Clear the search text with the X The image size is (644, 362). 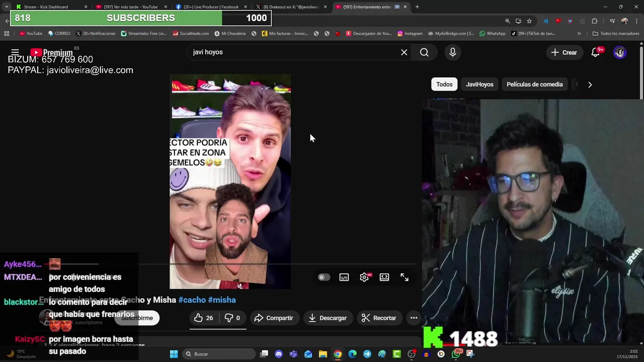pos(404,52)
